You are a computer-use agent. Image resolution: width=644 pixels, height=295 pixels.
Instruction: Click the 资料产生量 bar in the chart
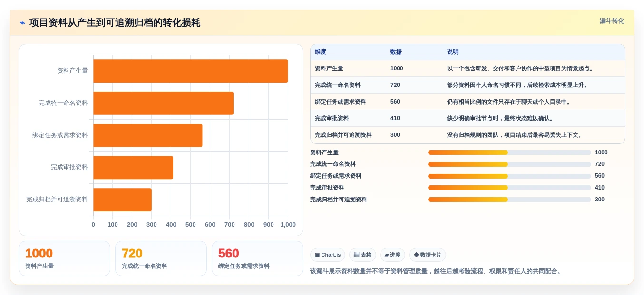coord(190,71)
